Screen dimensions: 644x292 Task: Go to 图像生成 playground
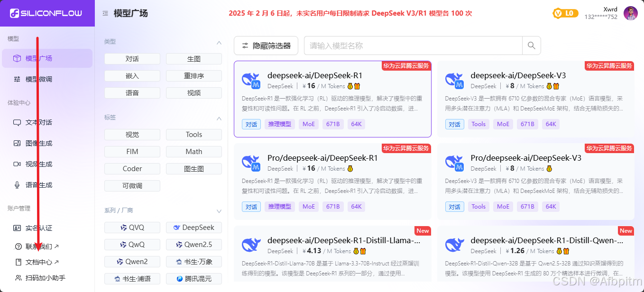coord(46,143)
